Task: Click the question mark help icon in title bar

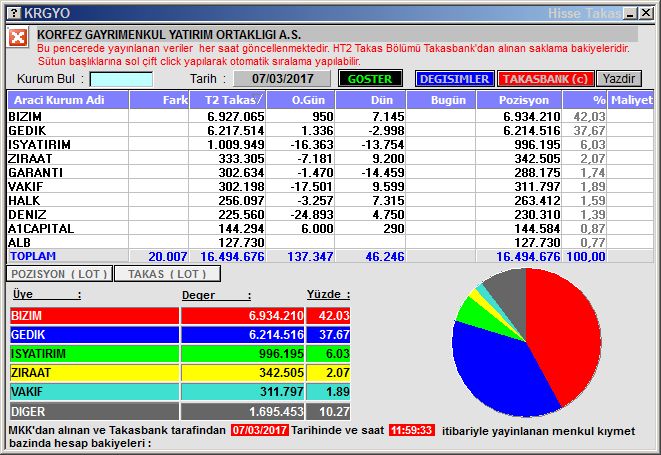Action: 14,13
